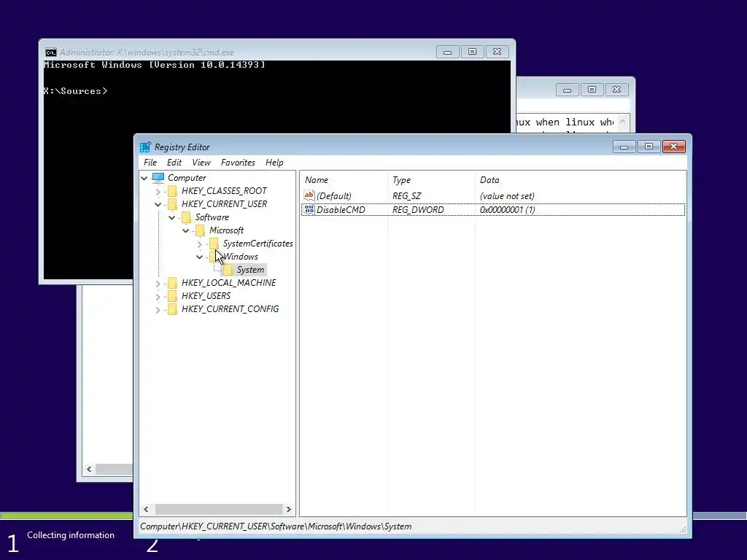Close the background Notepad window

coord(616,90)
